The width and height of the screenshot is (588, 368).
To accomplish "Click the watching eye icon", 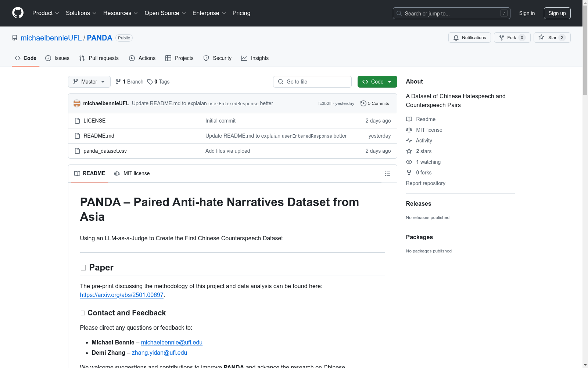I will coord(409,162).
